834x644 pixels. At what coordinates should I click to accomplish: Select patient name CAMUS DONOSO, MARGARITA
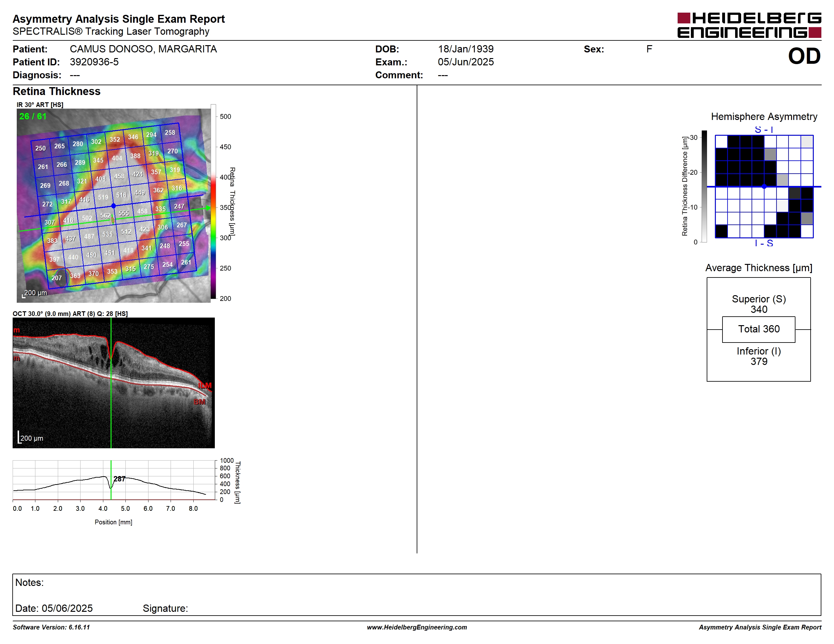click(x=143, y=49)
